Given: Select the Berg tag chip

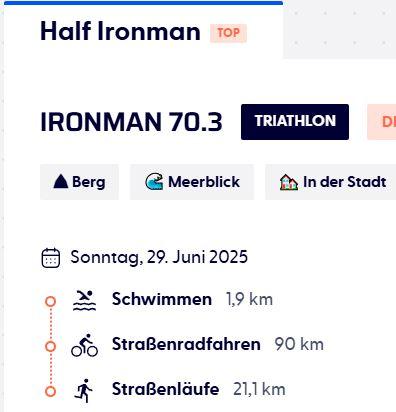Looking at the screenshot, I should pyautogui.click(x=79, y=182).
